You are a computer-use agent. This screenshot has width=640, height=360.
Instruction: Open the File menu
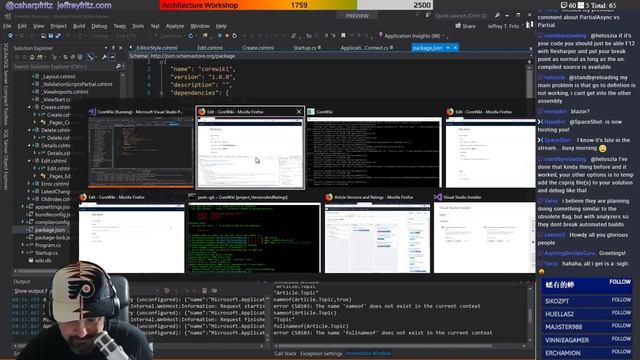point(7,26)
